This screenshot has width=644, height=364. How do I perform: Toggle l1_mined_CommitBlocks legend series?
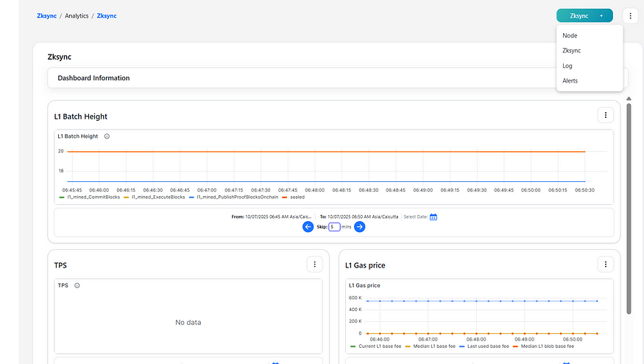pyautogui.click(x=90, y=197)
